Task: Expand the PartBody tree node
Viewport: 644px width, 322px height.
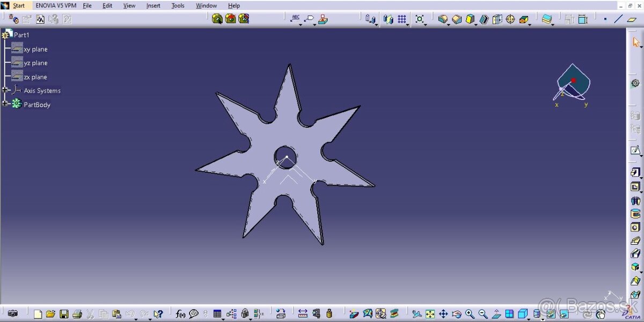Action: point(5,104)
